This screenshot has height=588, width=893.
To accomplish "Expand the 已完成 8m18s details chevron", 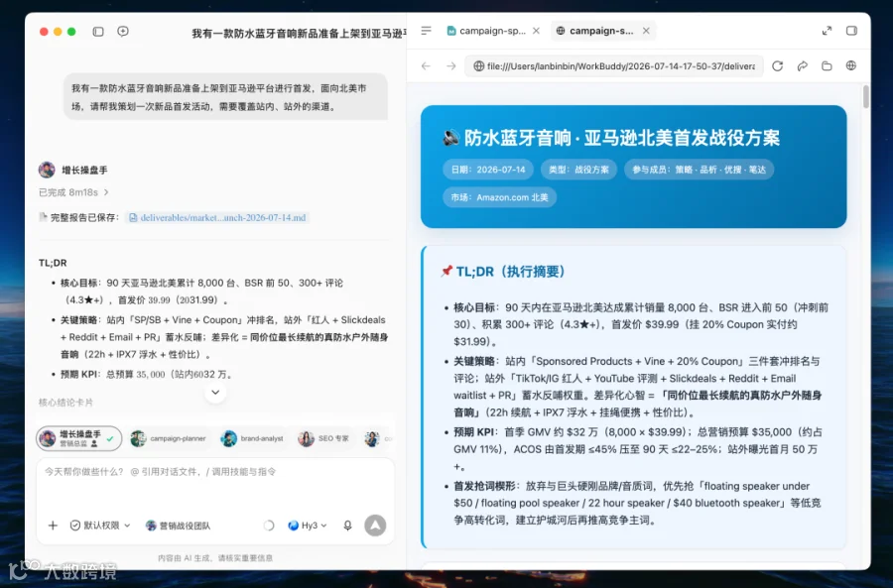I will [106, 192].
